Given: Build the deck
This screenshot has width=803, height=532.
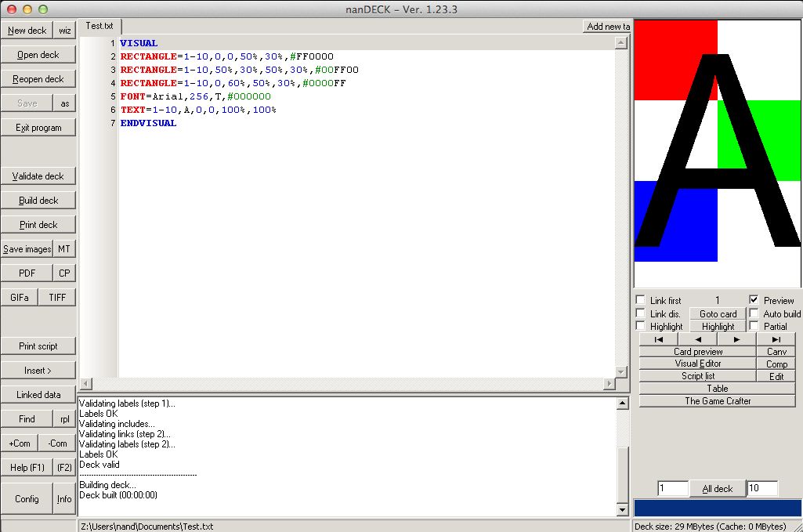Looking at the screenshot, I should (38, 200).
